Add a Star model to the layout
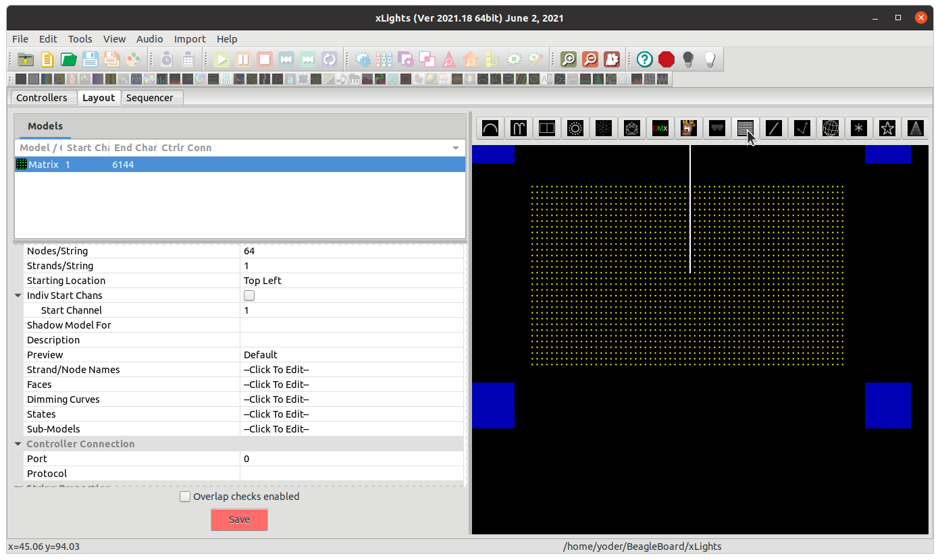Viewport: 940px width, 560px height. tap(887, 128)
